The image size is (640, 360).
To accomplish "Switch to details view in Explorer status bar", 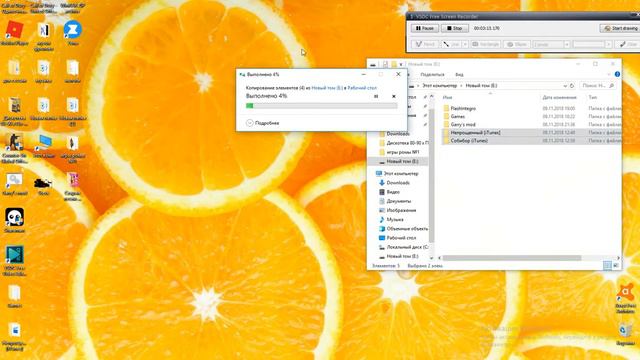I will point(607,266).
